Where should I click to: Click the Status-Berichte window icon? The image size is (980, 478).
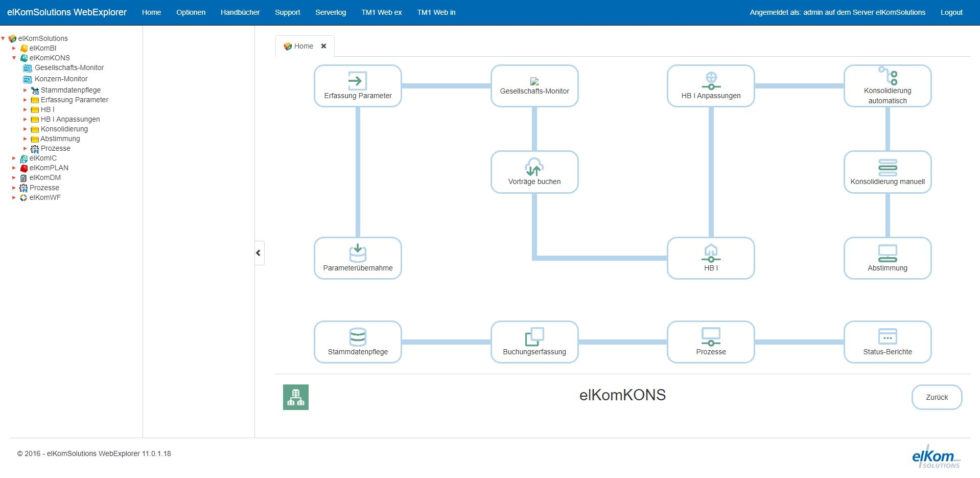tap(888, 337)
